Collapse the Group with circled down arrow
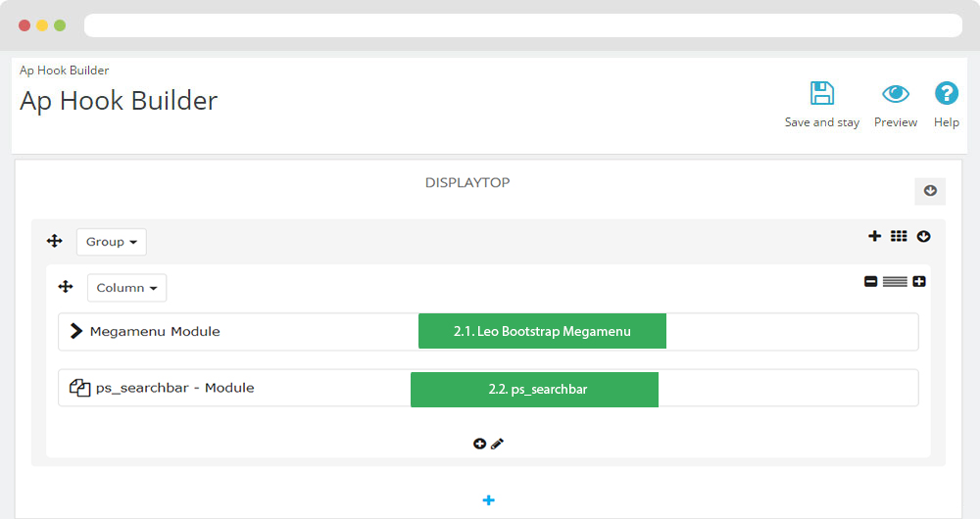 coord(923,236)
